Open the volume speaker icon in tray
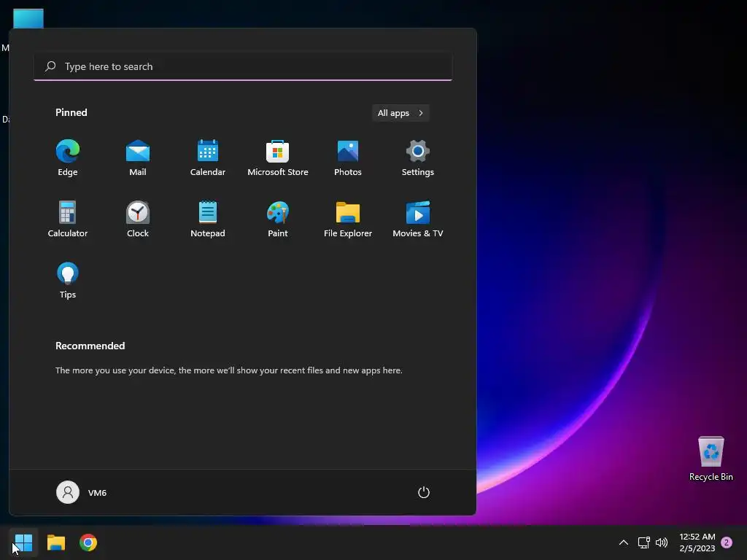 click(x=662, y=542)
